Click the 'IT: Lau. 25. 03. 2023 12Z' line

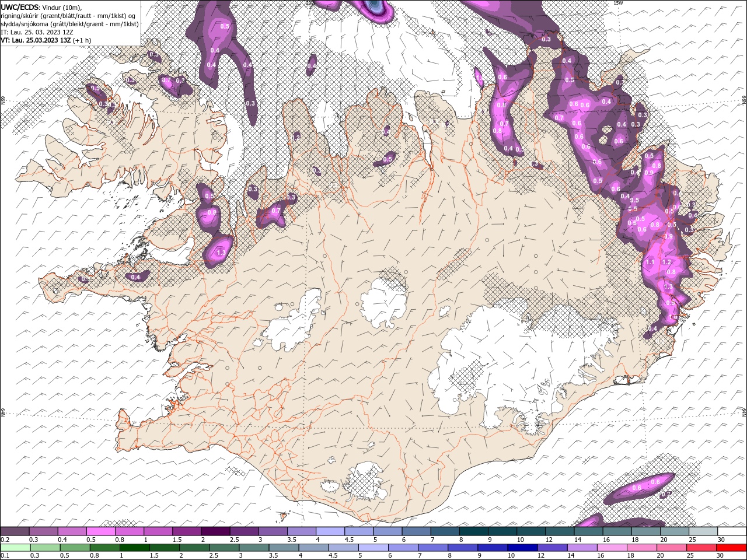coord(37,32)
